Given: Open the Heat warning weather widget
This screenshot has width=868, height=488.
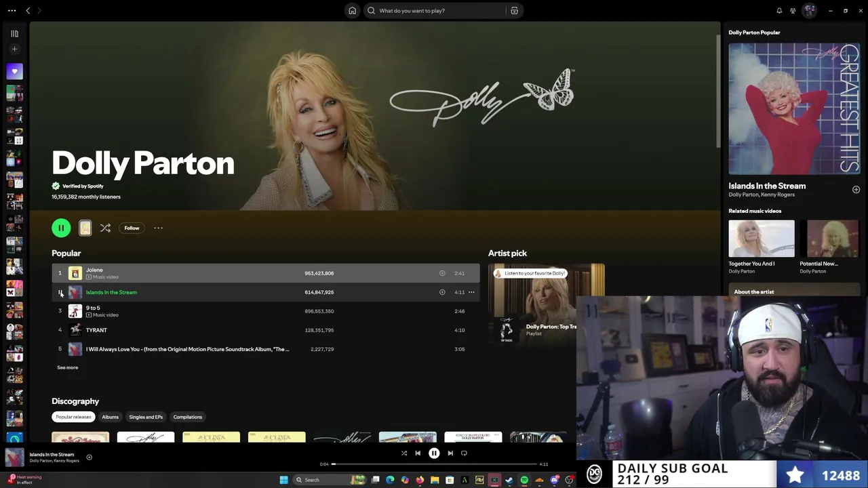Looking at the screenshot, I should pyautogui.click(x=25, y=479).
